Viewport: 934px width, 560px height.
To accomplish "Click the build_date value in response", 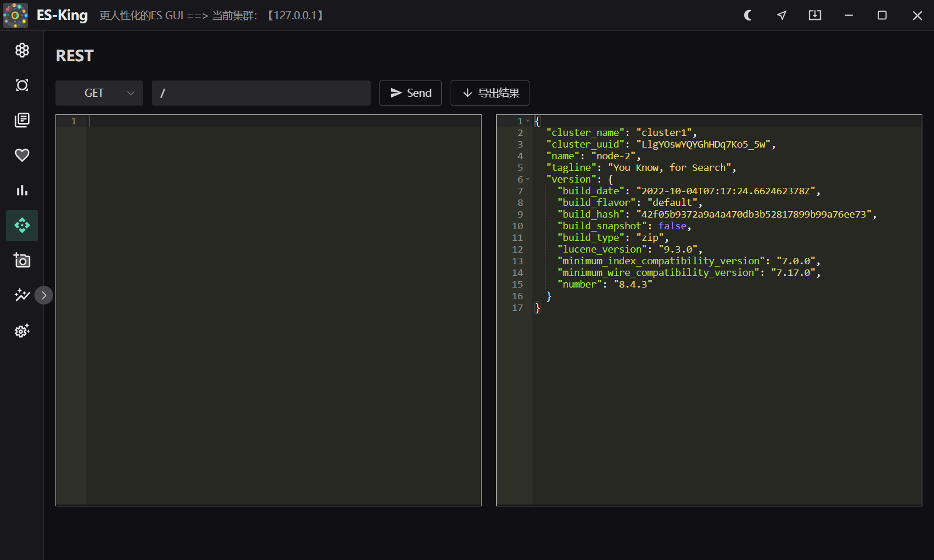I will click(726, 191).
